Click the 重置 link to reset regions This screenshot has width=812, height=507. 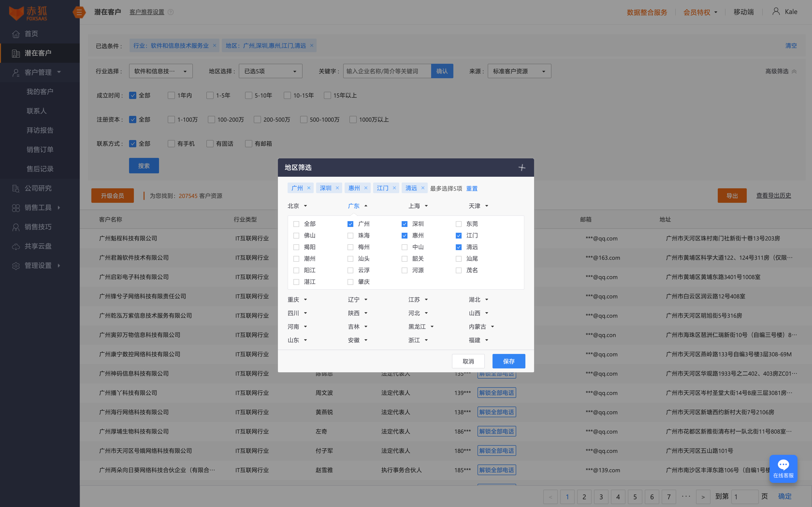471,189
